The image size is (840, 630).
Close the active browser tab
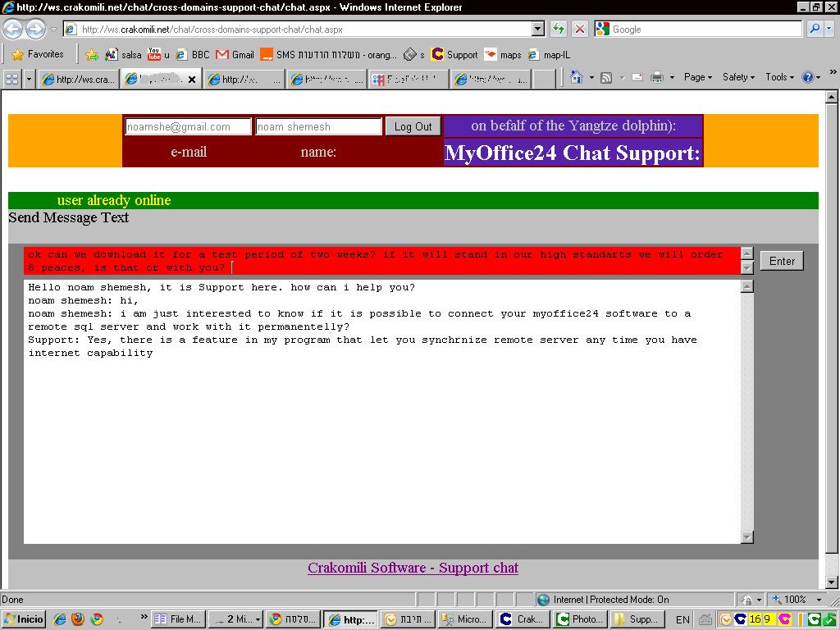click(x=192, y=80)
